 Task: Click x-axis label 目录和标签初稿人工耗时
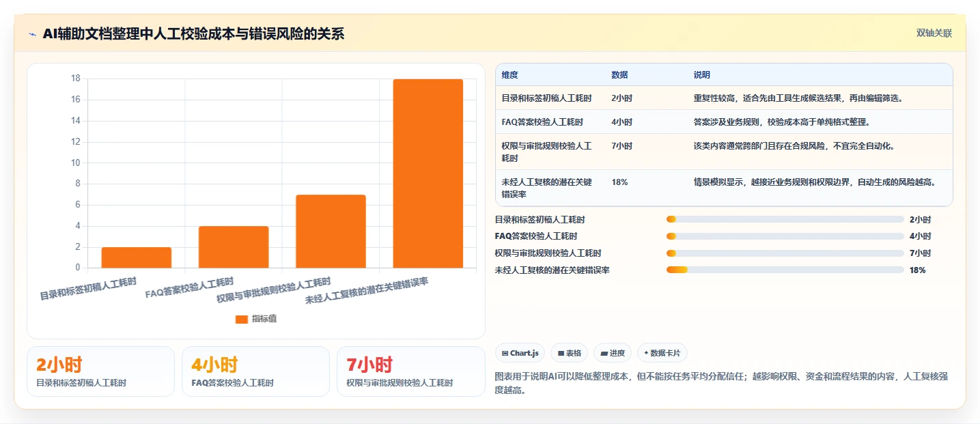click(88, 289)
